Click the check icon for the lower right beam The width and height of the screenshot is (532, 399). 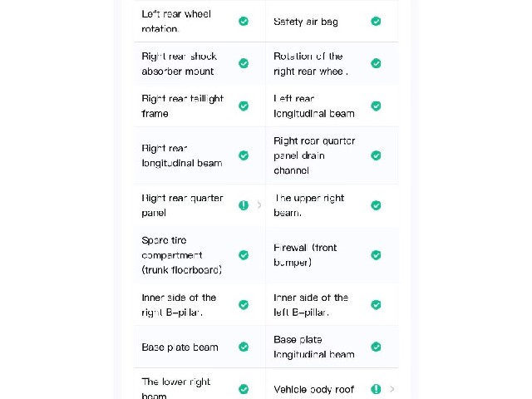click(x=244, y=389)
